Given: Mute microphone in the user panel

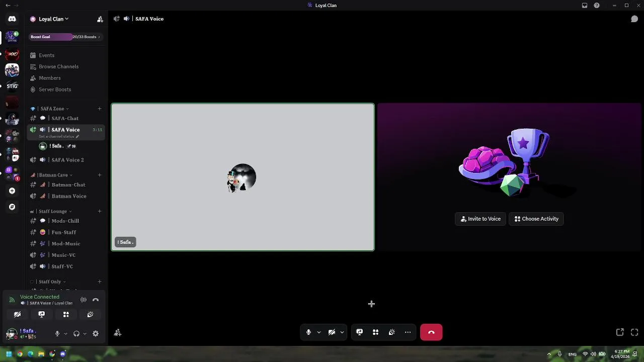Looking at the screenshot, I should 57,333.
